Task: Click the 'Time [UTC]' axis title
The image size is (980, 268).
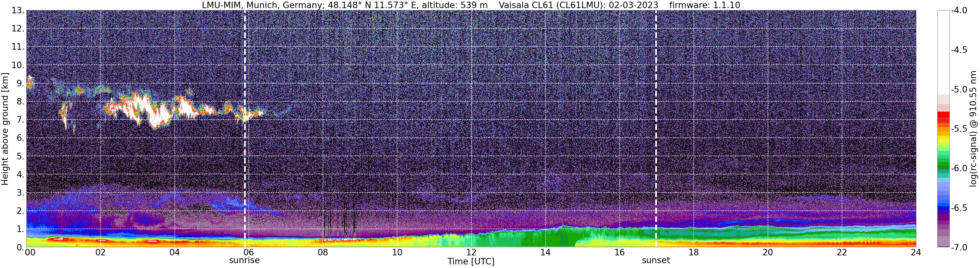Action: pyautogui.click(x=471, y=262)
